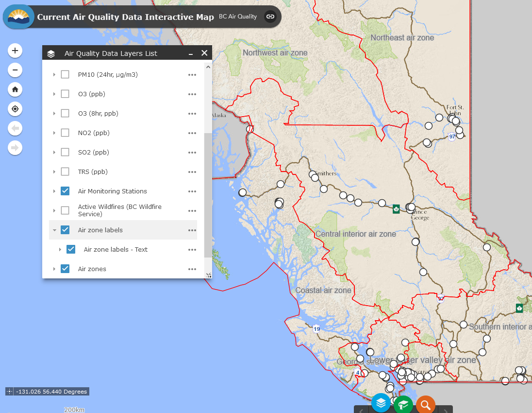The width and height of the screenshot is (532, 413).
Task: Open options menu for SO2 layer
Action: [x=192, y=152]
